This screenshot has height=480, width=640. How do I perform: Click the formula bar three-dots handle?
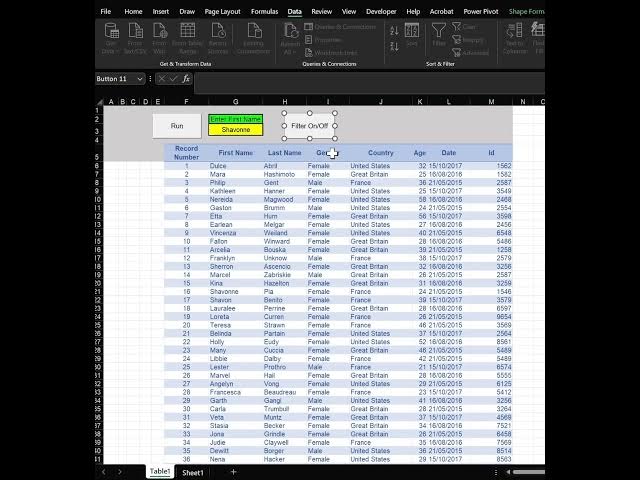click(150, 79)
